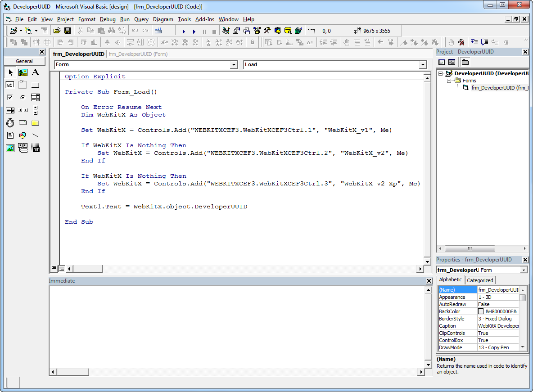This screenshot has width=533, height=392.
Task: Click the Clear All Breakpoints icon
Action: tap(461, 42)
